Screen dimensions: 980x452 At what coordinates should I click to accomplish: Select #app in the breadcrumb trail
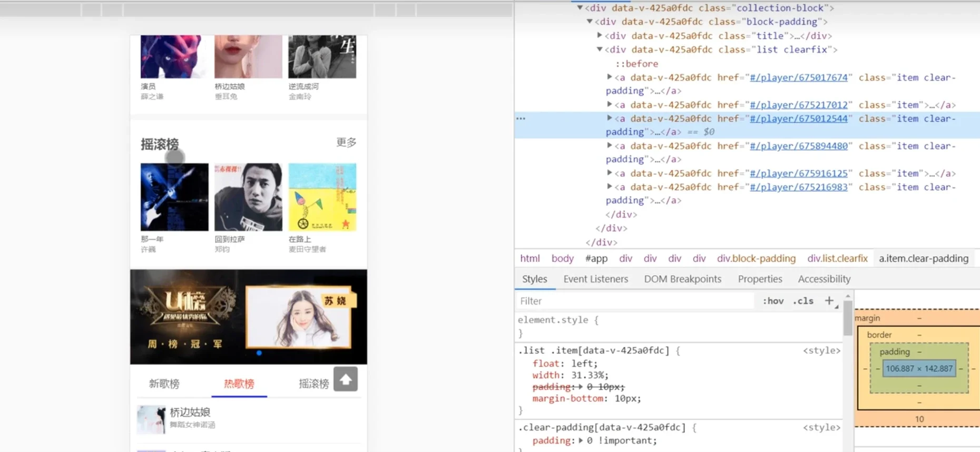pos(596,258)
